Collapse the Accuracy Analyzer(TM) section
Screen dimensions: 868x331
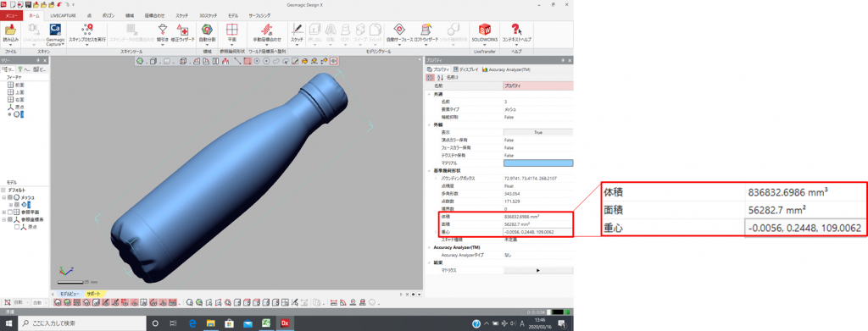click(429, 247)
